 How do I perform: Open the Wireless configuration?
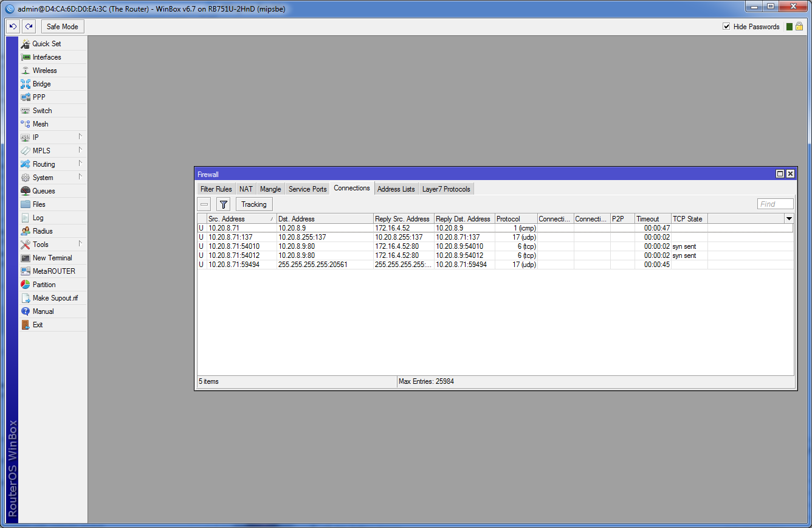(x=44, y=70)
